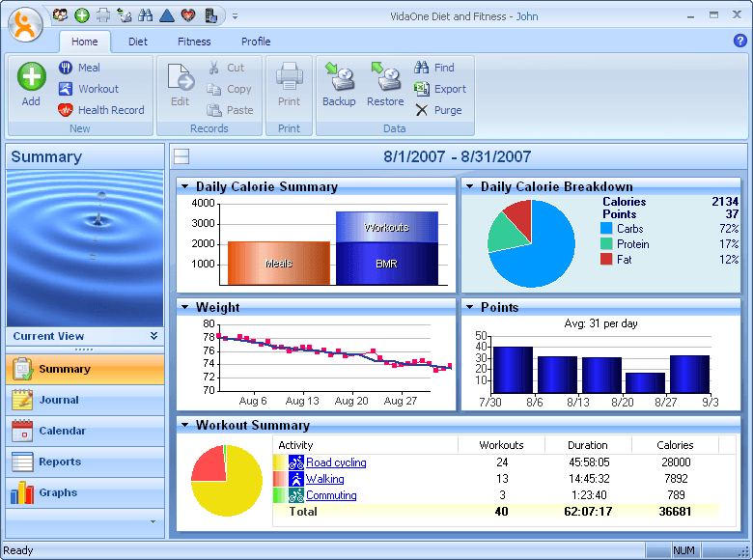Viewport: 753px width, 560px height.
Task: Open the Walking activity link
Action: [324, 479]
